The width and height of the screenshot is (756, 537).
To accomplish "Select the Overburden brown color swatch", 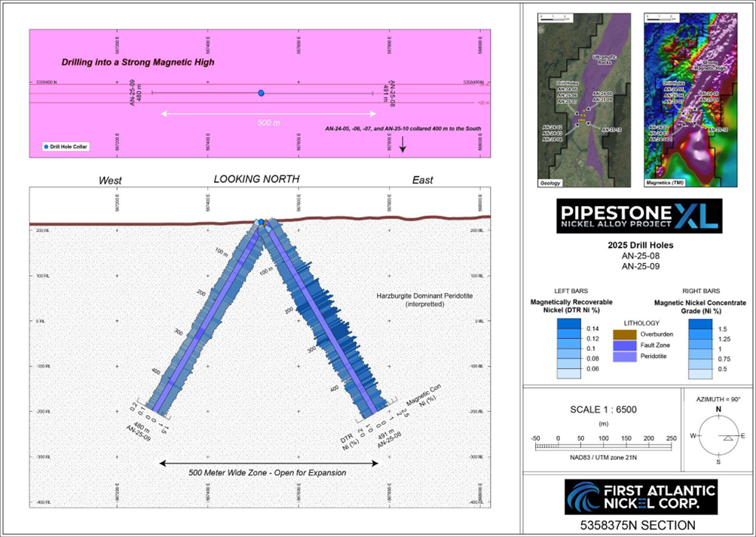I will point(623,334).
